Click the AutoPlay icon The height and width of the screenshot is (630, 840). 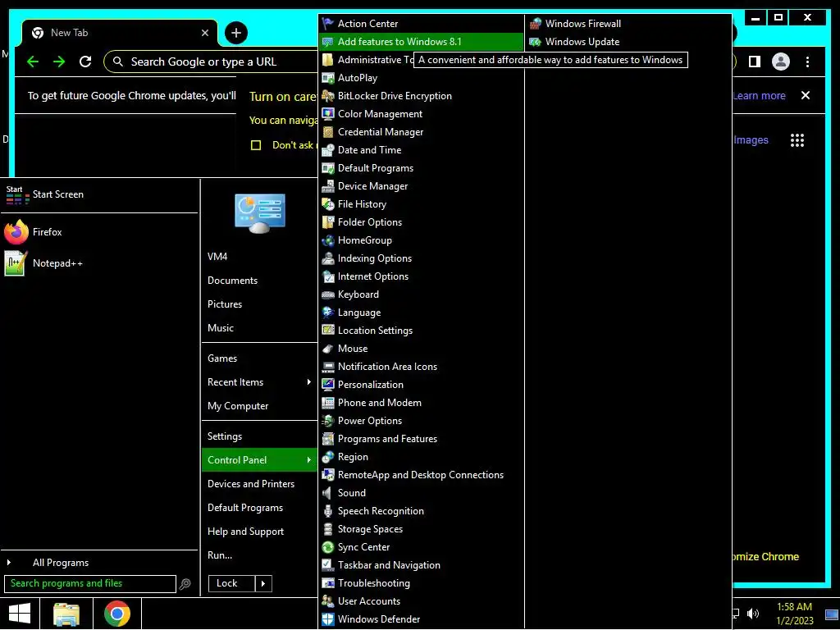pyautogui.click(x=328, y=78)
